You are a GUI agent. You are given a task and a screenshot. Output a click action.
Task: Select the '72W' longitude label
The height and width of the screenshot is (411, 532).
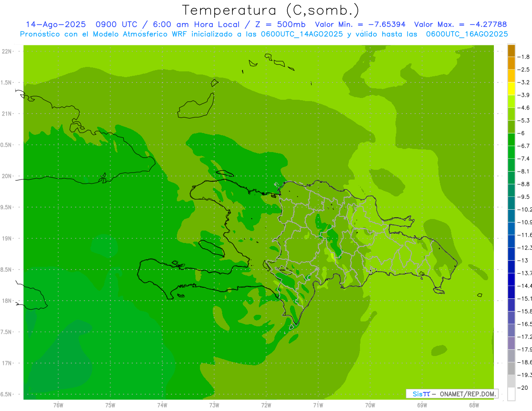coord(266,405)
